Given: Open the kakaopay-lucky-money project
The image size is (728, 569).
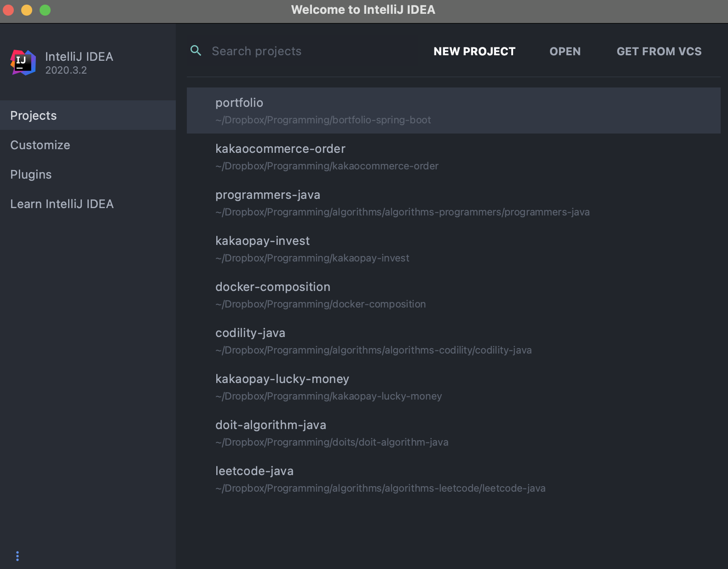Looking at the screenshot, I should tap(454, 387).
